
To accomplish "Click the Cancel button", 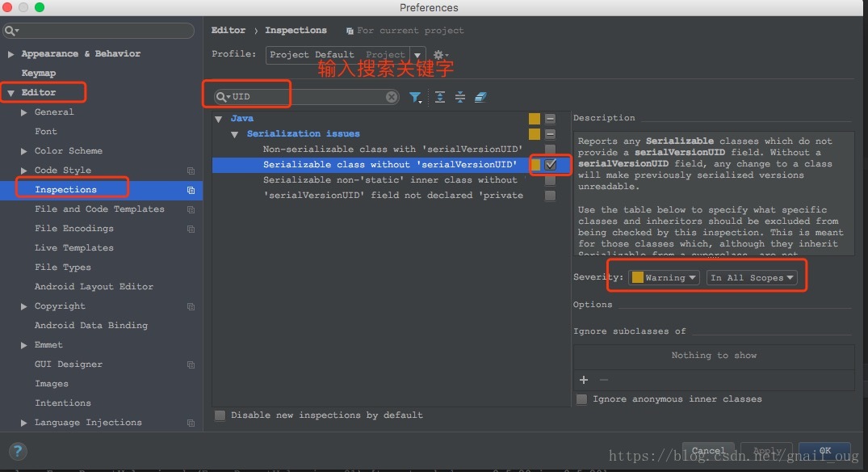I will [708, 451].
